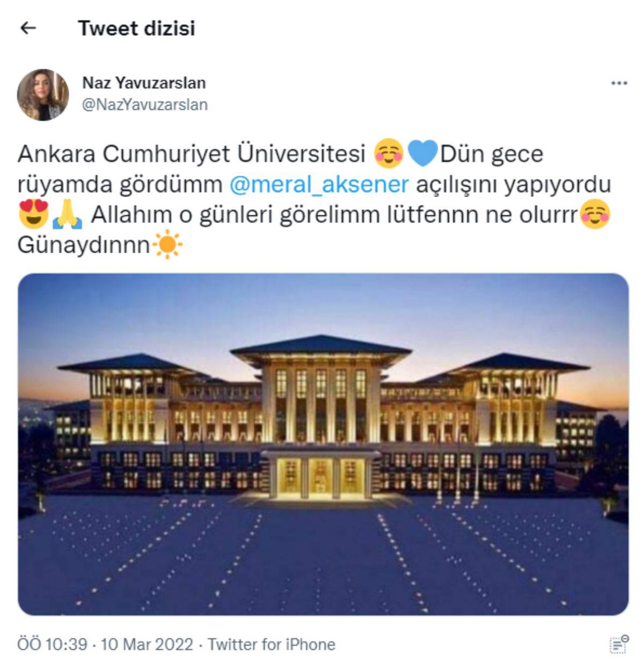This screenshot has height=672, width=644.
Task: Click the @NazYavuzarslan handle
Action: coord(144,105)
